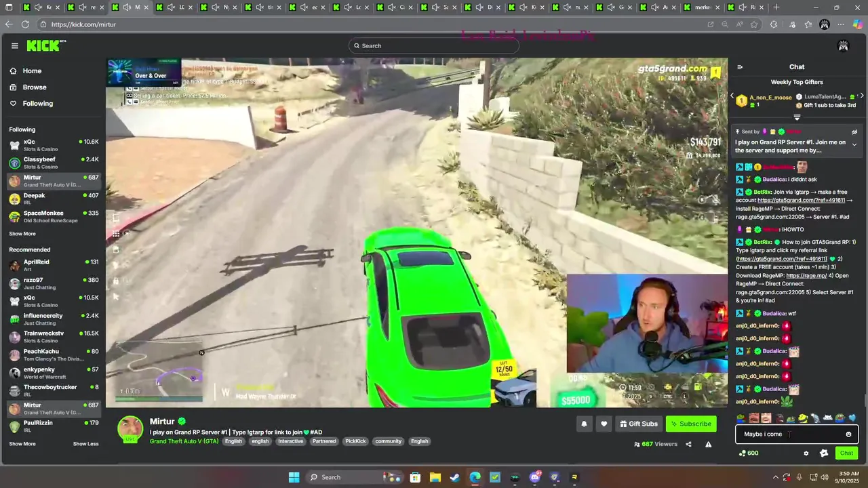
Task: Add page to browser favorites star
Action: tap(753, 24)
